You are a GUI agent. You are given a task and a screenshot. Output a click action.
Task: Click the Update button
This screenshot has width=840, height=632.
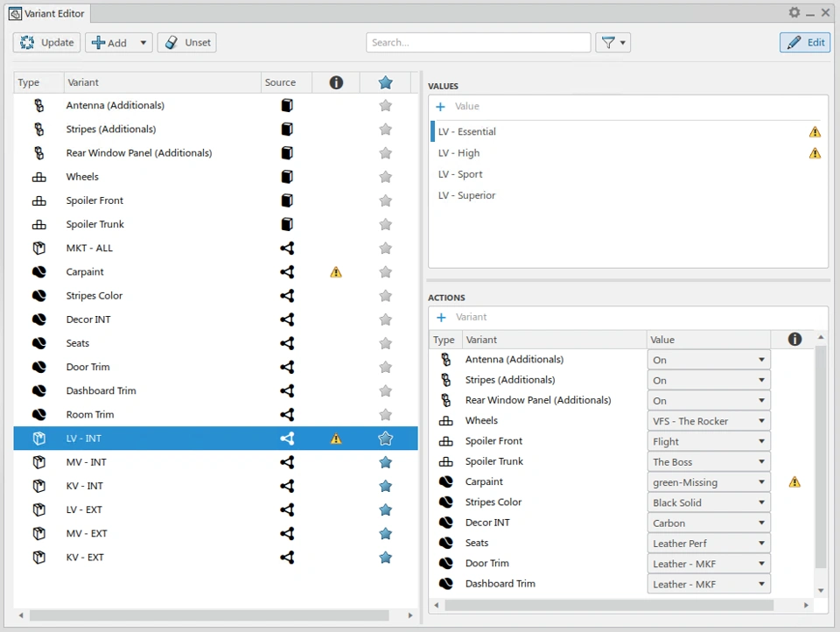point(47,43)
